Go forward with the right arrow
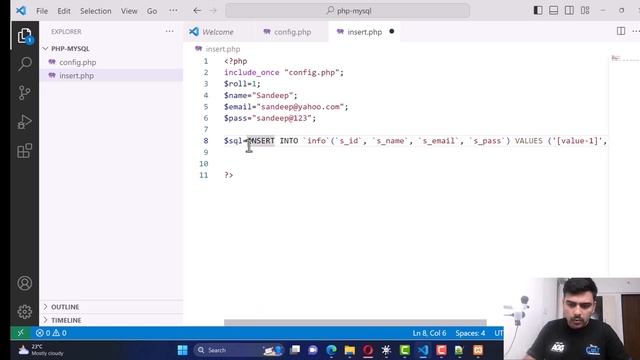Viewport: 640px width, 360px height. [x=213, y=11]
